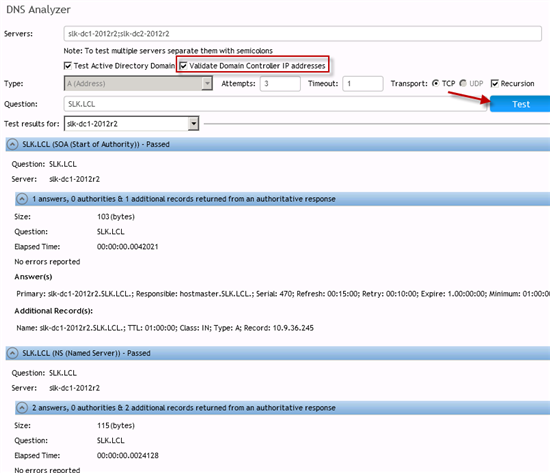The width and height of the screenshot is (550, 473).
Task: Click the Servers input field
Action: [x=302, y=34]
